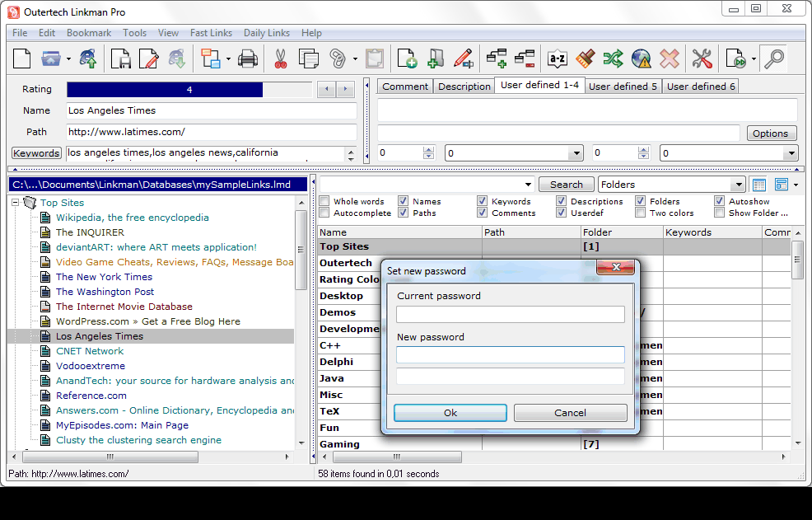This screenshot has width=812, height=520.
Task: Collapse the Top Sites tree folder
Action: [15, 203]
